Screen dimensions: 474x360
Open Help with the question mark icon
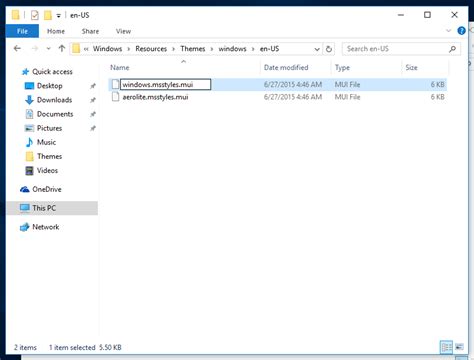[x=461, y=31]
